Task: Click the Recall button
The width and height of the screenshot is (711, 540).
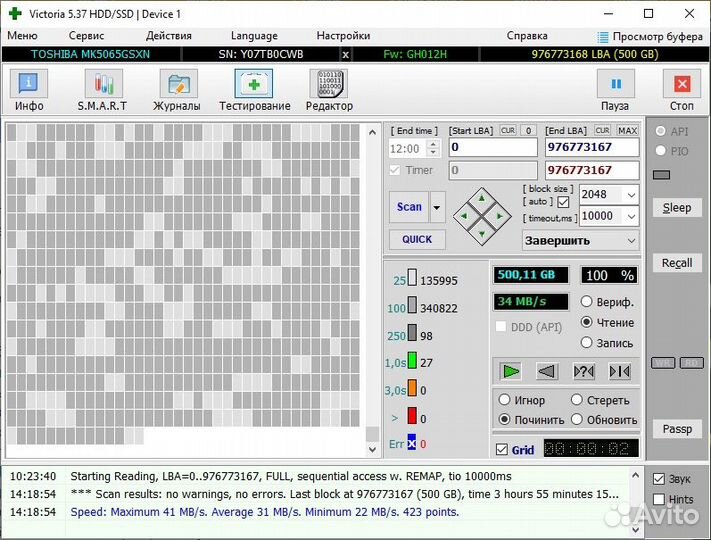Action: pyautogui.click(x=677, y=263)
